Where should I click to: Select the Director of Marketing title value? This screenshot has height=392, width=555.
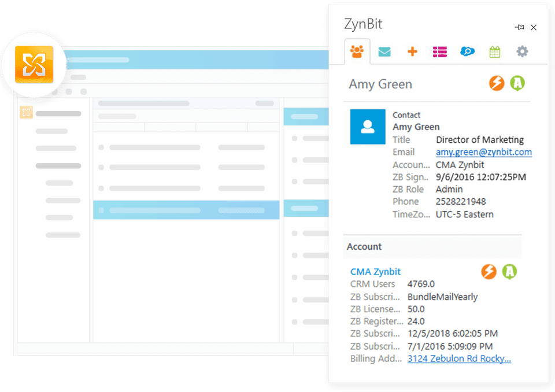(x=480, y=140)
